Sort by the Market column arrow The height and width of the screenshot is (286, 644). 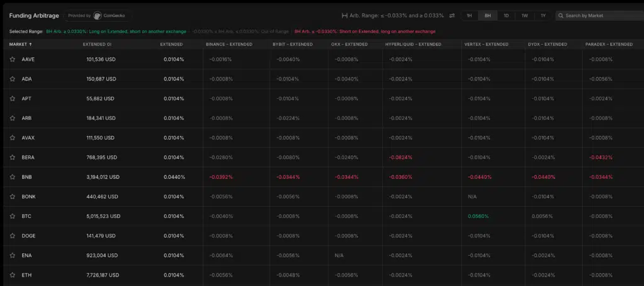tap(30, 45)
